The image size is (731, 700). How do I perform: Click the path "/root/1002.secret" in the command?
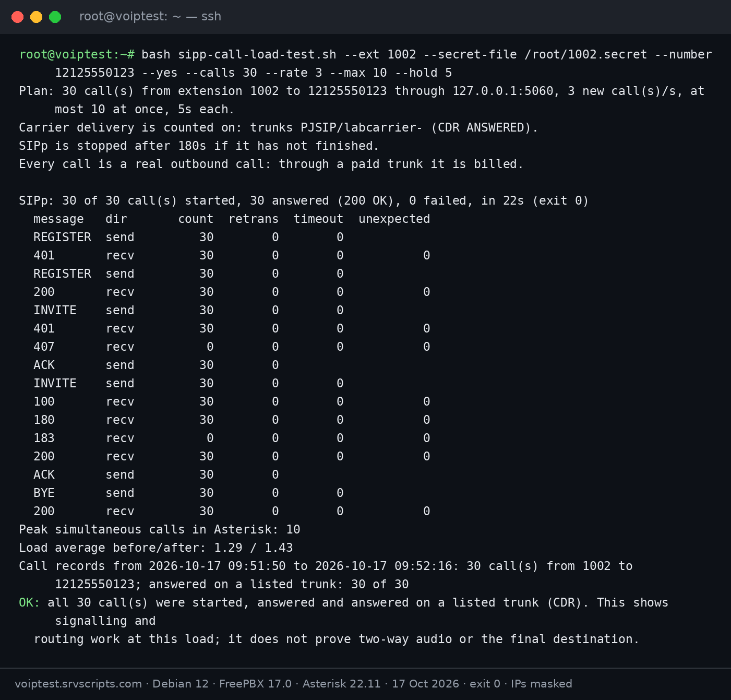tap(586, 54)
